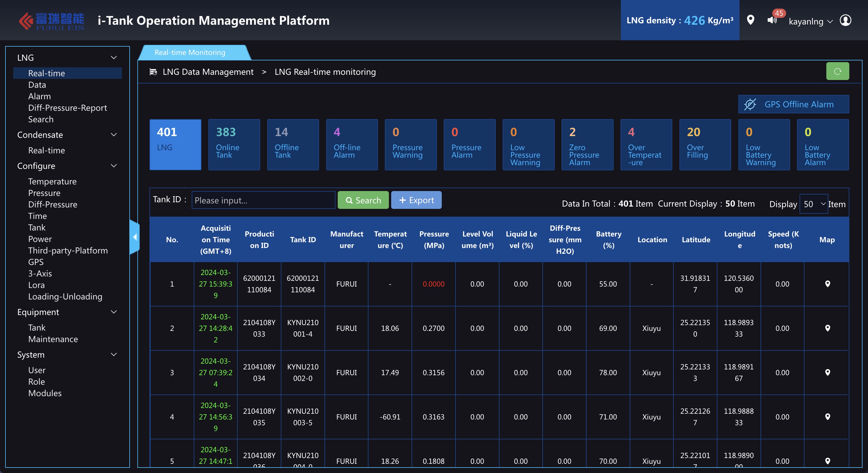868x473 pixels.
Task: Collapse the Equipment menu section
Action: (114, 312)
